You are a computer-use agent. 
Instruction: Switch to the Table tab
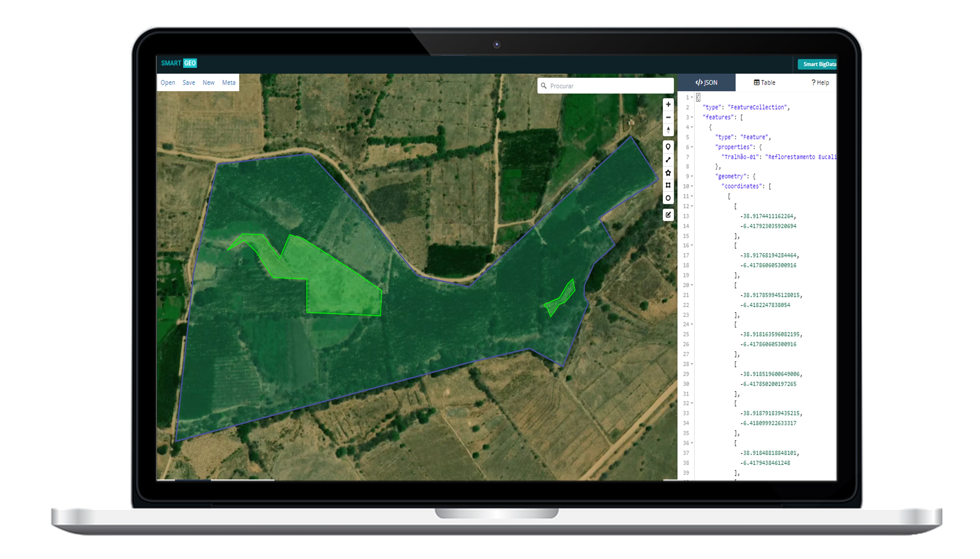pyautogui.click(x=764, y=82)
